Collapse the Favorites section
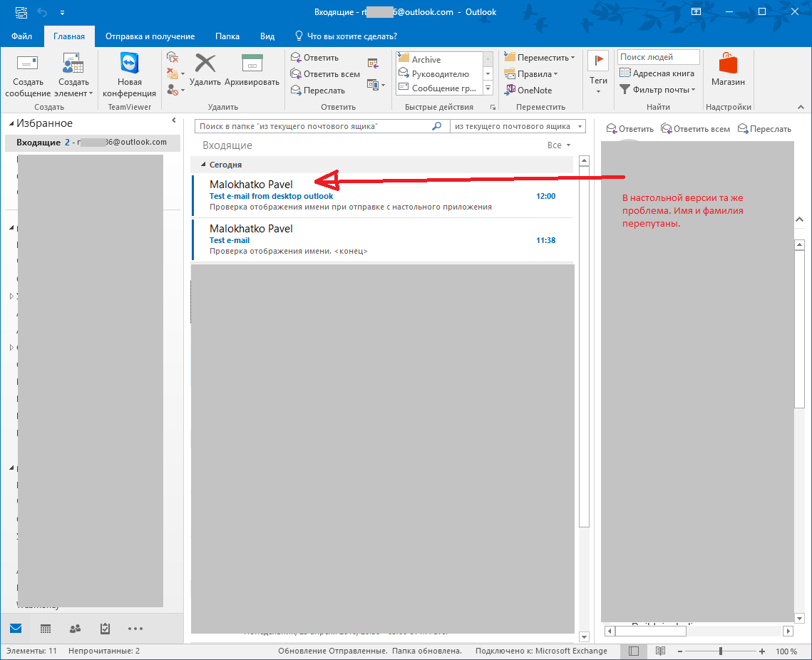This screenshot has width=812, height=660. coord(11,124)
